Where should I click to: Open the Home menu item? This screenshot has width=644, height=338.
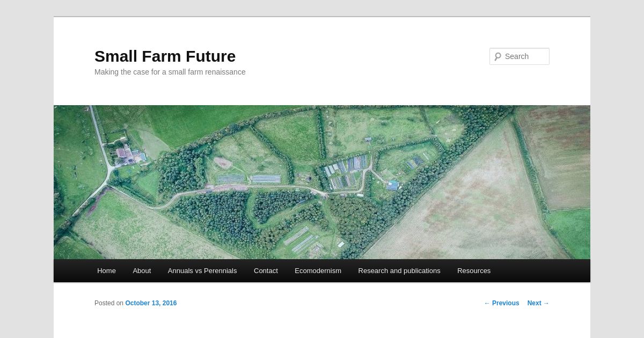pos(106,271)
